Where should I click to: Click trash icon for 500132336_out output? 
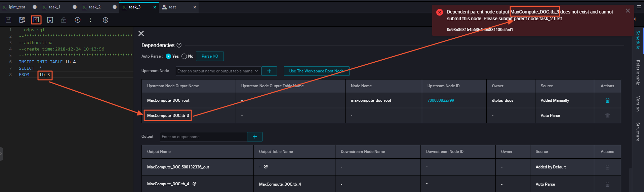pyautogui.click(x=607, y=167)
